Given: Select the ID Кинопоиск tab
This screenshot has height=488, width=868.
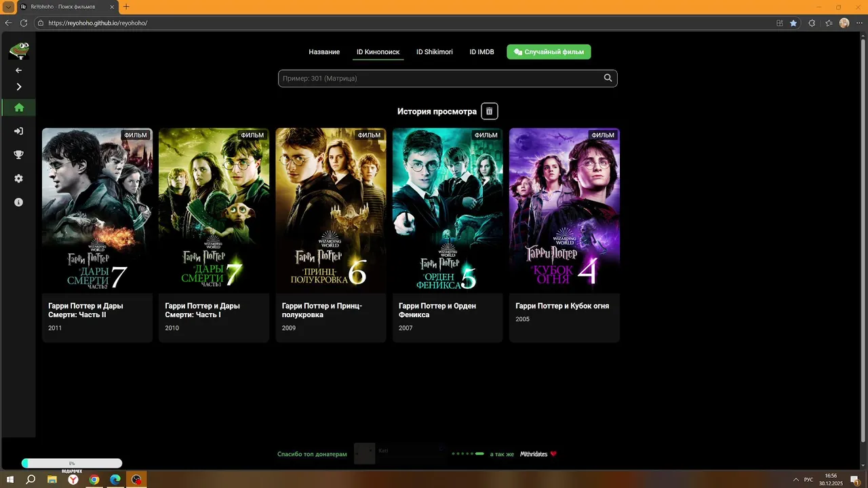Looking at the screenshot, I should [378, 52].
